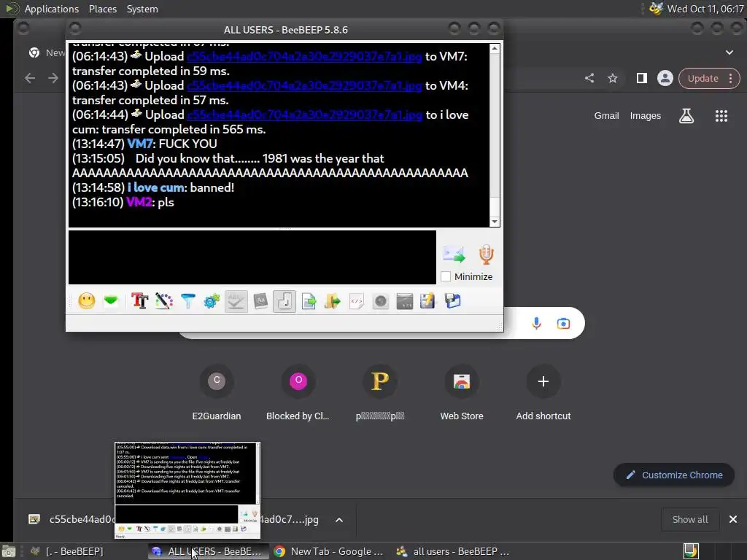Click scroll up arrow in chat log
This screenshot has width=747, height=560.
pyautogui.click(x=495, y=49)
